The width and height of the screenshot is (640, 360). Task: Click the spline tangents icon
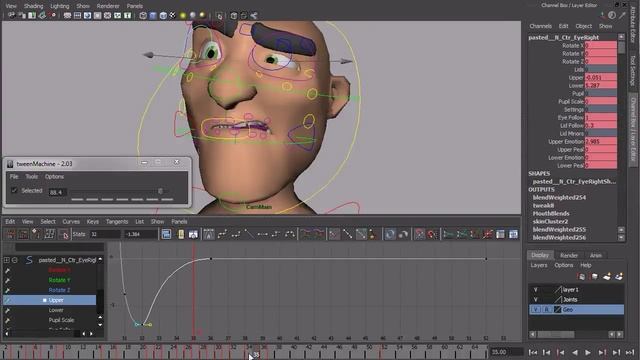[222, 234]
